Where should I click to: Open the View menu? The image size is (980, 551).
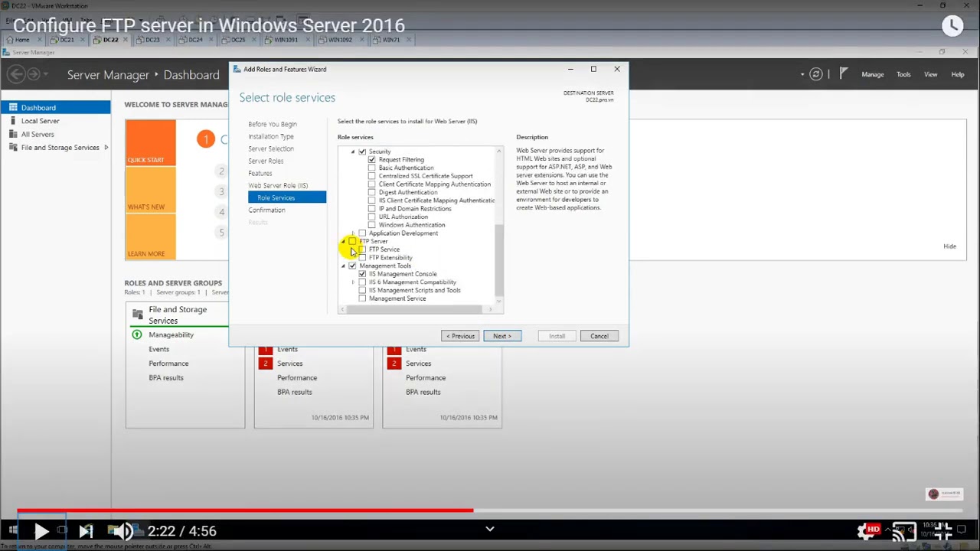[931, 74]
